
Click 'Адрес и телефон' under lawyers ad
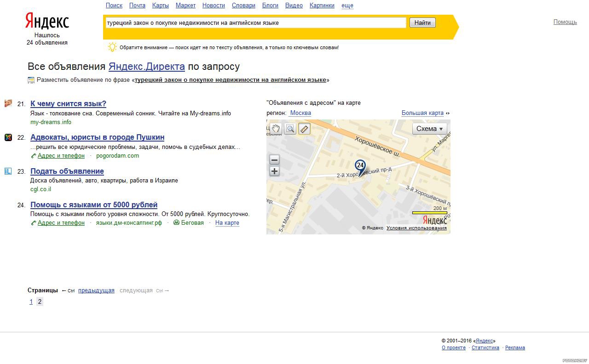61,156
